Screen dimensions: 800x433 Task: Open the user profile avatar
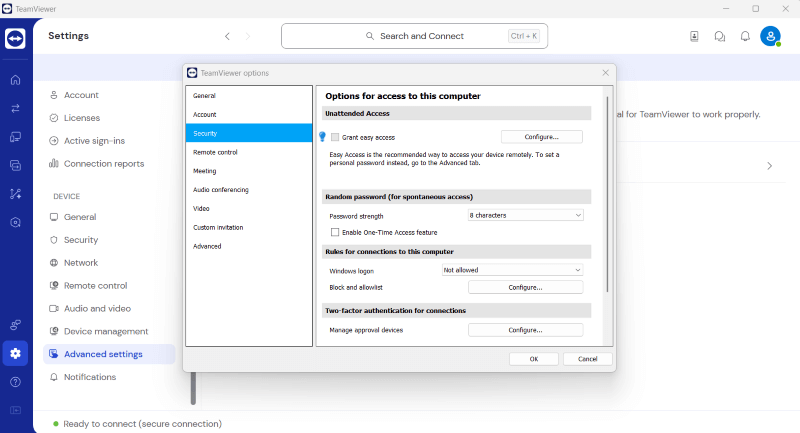coord(770,36)
